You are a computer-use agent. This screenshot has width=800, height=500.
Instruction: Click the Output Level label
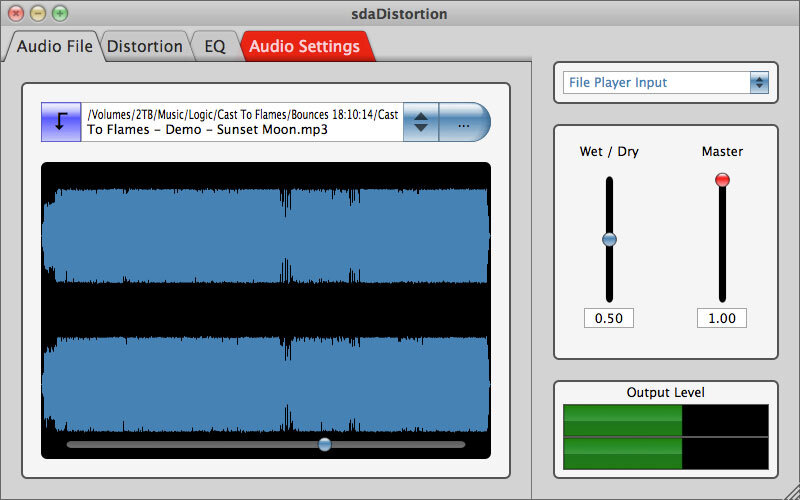point(666,392)
